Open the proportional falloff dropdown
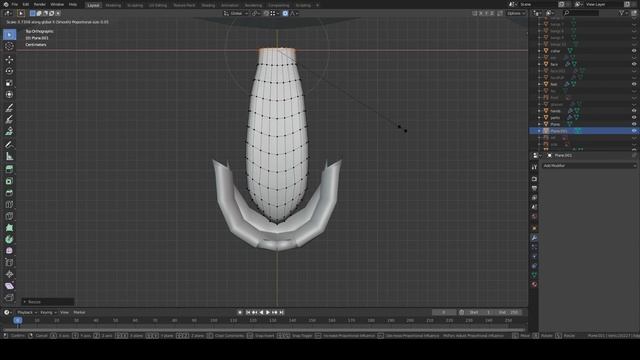The image size is (640, 360). 294,13
